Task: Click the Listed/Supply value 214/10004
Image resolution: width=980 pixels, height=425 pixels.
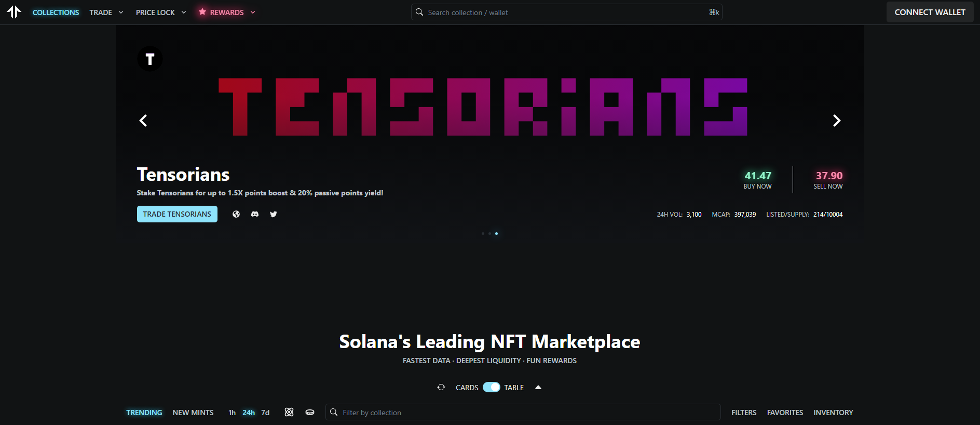Action: [828, 214]
